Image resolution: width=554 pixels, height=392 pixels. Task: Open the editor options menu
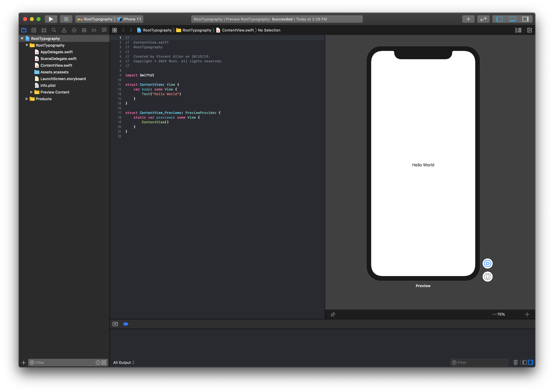point(518,30)
